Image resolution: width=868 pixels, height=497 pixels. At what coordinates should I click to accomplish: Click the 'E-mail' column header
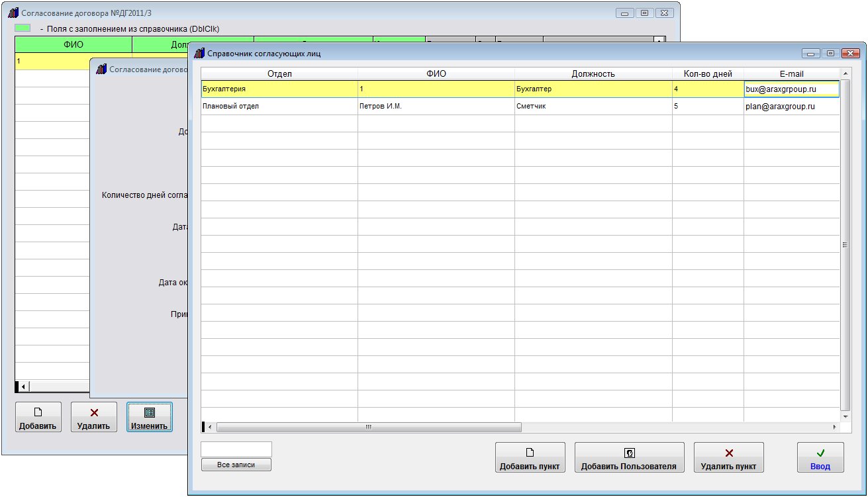[791, 74]
